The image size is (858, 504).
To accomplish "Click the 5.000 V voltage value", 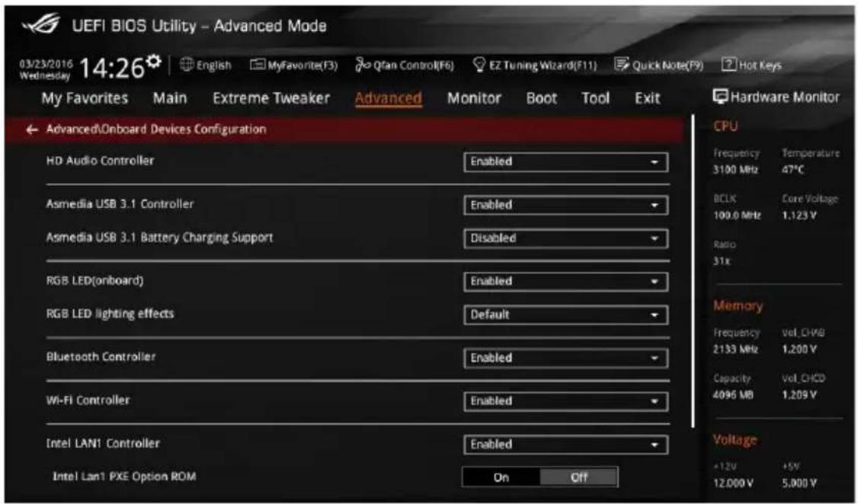I will [x=799, y=483].
